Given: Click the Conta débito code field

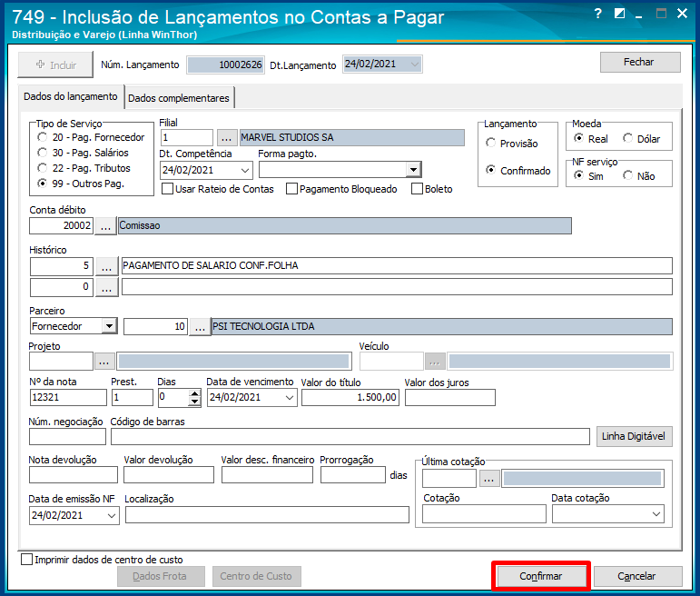Looking at the screenshot, I should point(61,225).
